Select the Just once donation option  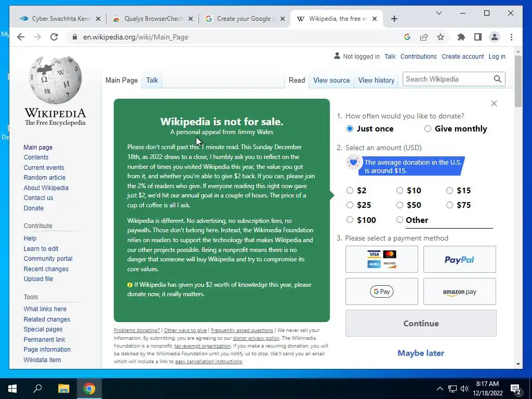(350, 129)
